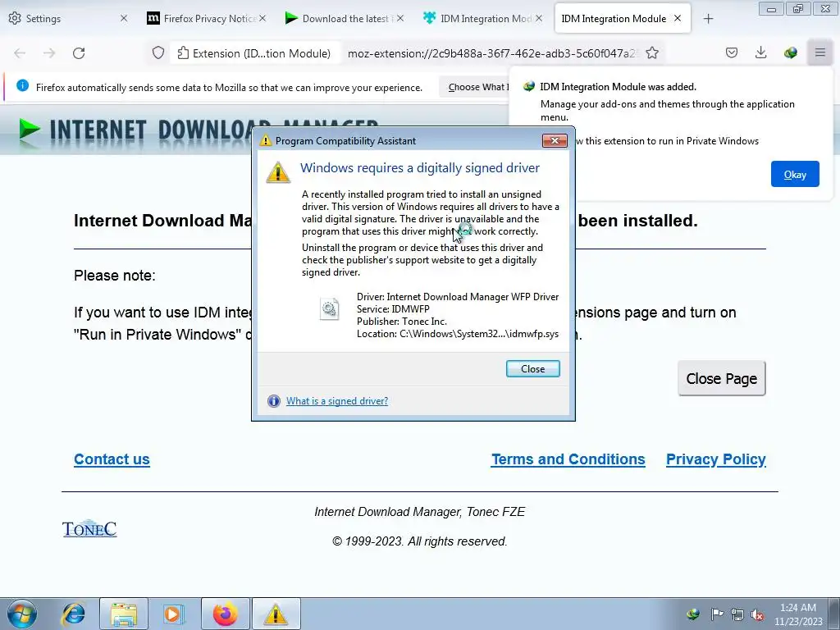This screenshot has width=840, height=630.
Task: Open the Firefox application menu
Action: (x=820, y=52)
